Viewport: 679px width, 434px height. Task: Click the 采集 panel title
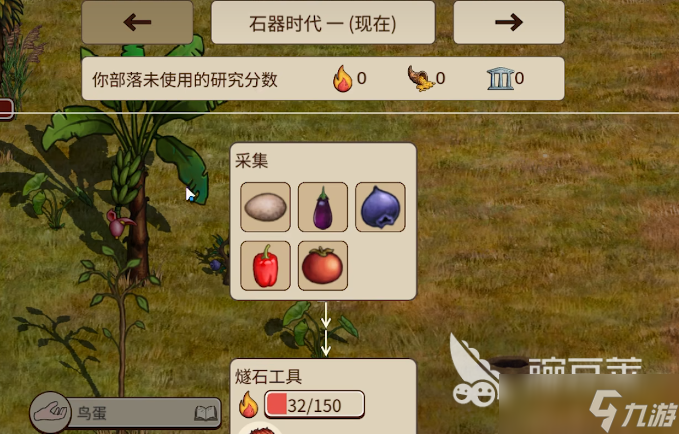click(x=252, y=161)
